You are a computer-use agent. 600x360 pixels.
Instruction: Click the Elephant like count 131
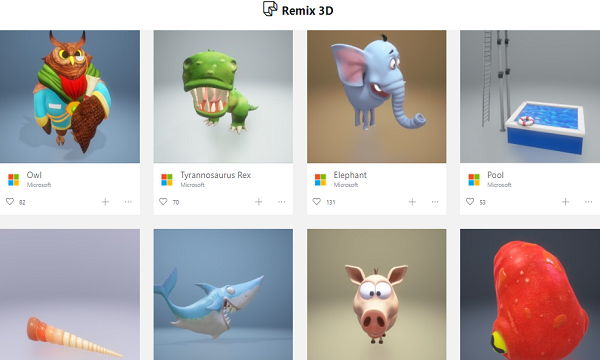[x=331, y=202]
